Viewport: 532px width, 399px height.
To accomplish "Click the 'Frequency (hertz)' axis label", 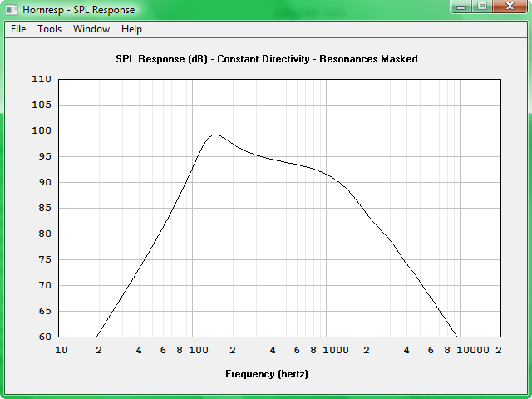I will 267,374.
